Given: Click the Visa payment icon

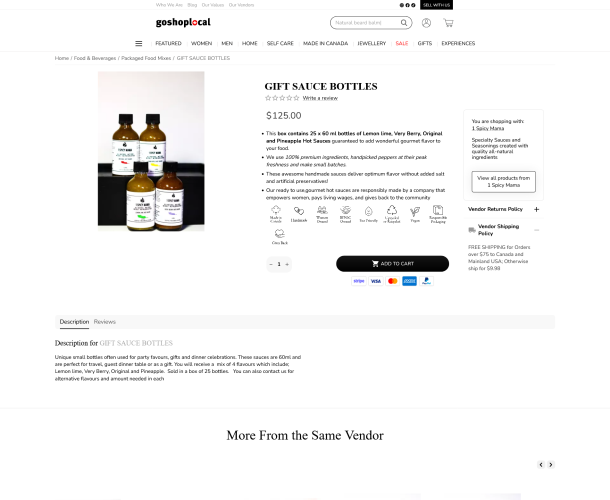Looking at the screenshot, I should click(376, 281).
